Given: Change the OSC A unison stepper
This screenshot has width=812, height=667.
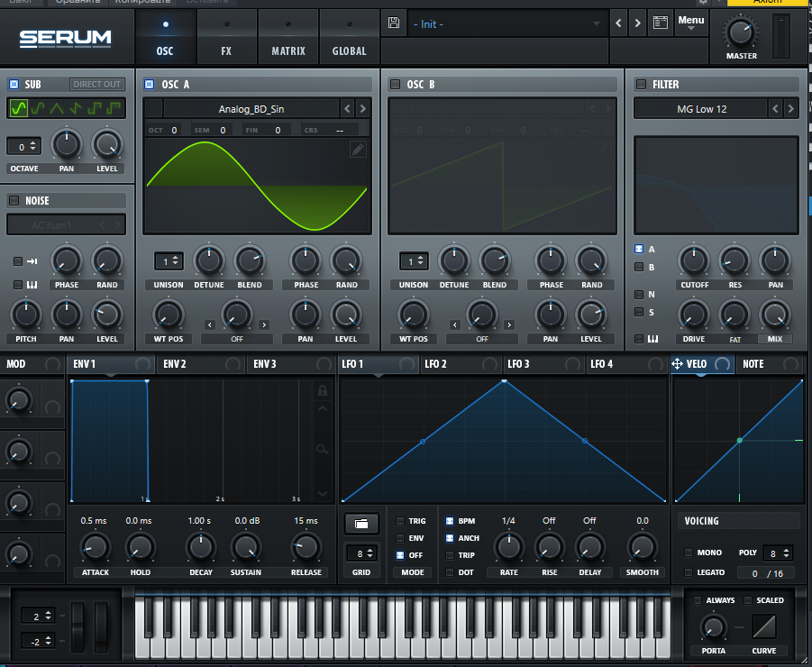Looking at the screenshot, I should pyautogui.click(x=169, y=261).
